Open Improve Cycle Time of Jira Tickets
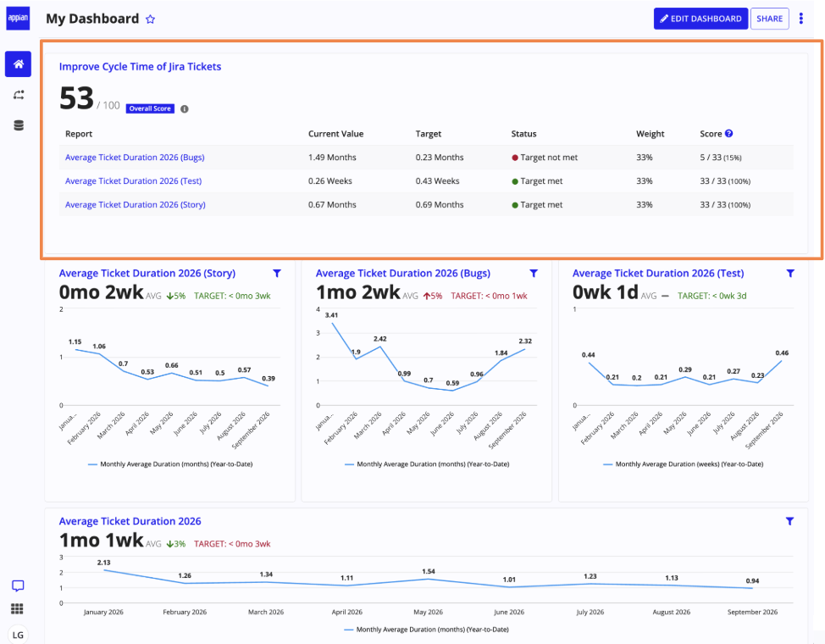 tap(140, 66)
